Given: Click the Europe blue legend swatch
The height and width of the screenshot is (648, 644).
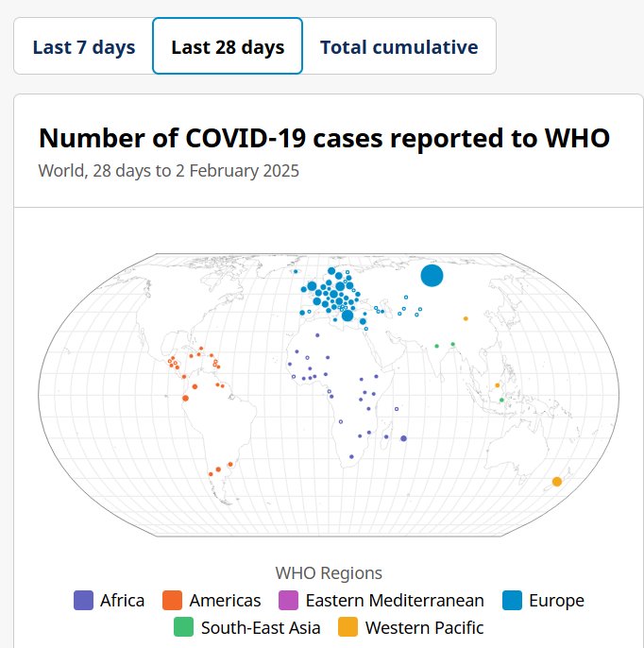Looking at the screenshot, I should [511, 601].
